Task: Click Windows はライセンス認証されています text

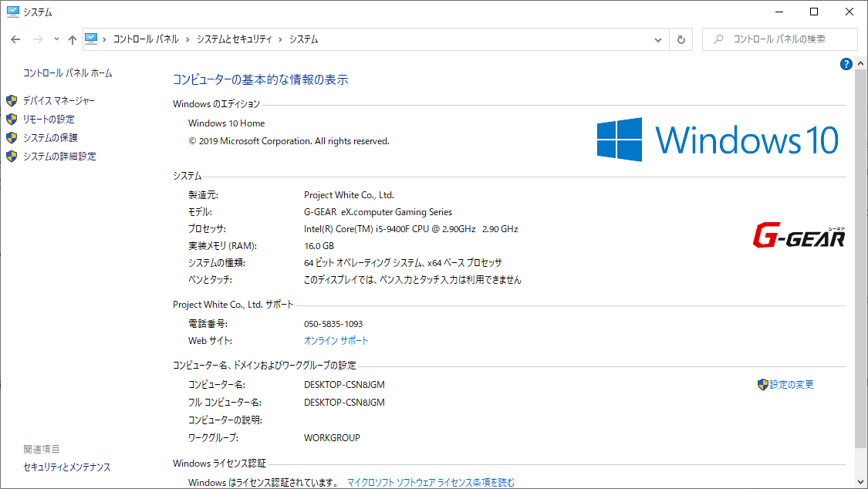Action: pos(264,482)
